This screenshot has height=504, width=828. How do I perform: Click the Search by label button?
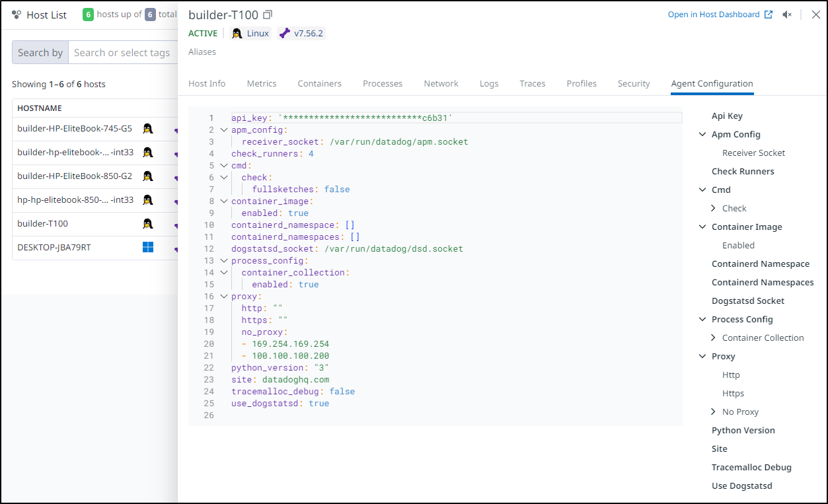(40, 52)
